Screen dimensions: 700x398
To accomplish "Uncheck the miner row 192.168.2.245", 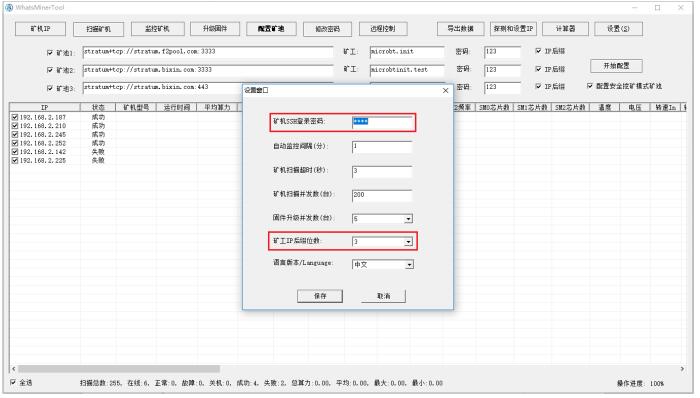I will click(x=15, y=134).
